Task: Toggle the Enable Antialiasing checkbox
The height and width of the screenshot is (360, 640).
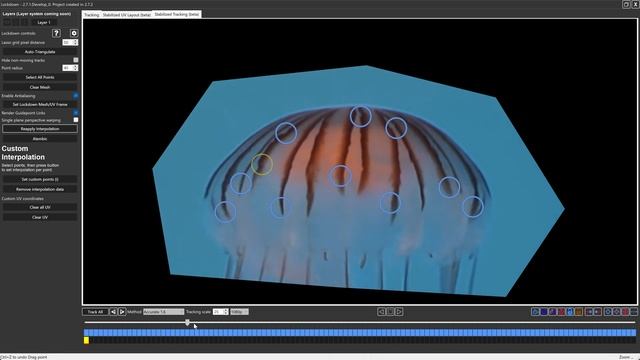Action: (76, 96)
